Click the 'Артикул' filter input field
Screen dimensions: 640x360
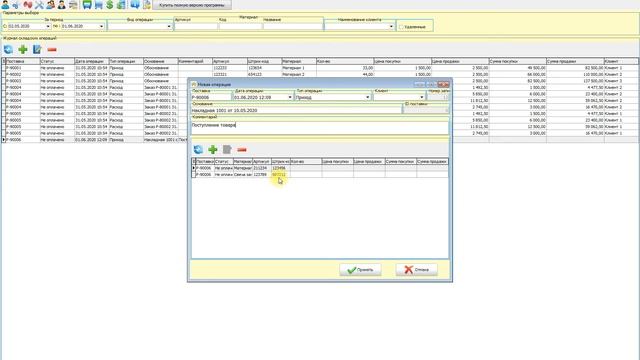(x=196, y=27)
